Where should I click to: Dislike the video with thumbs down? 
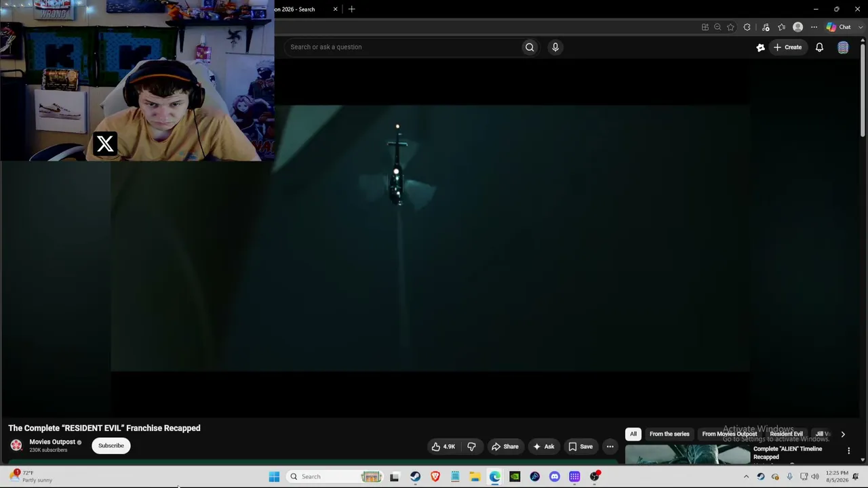471,447
